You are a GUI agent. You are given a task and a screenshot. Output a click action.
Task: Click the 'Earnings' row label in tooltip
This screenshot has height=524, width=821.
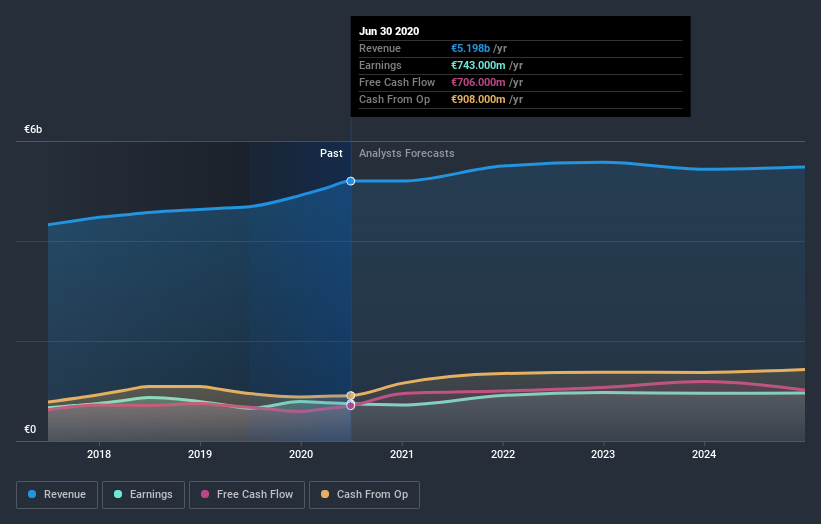(x=381, y=65)
